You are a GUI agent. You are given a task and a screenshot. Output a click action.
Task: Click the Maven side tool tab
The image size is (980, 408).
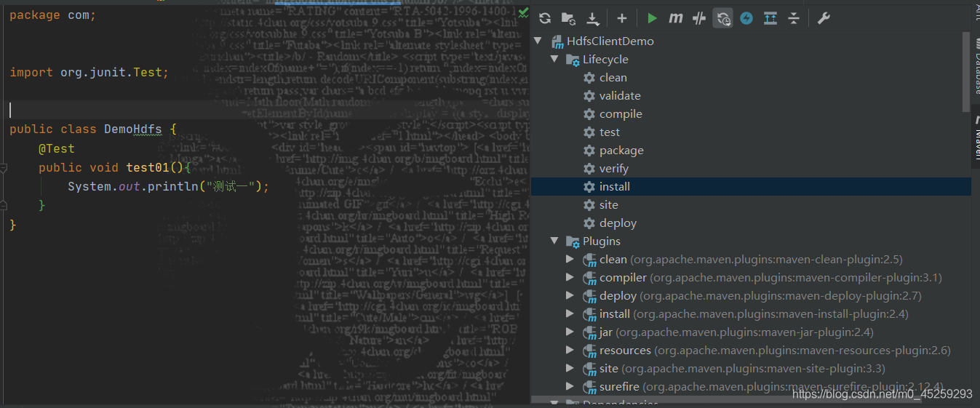click(976, 137)
